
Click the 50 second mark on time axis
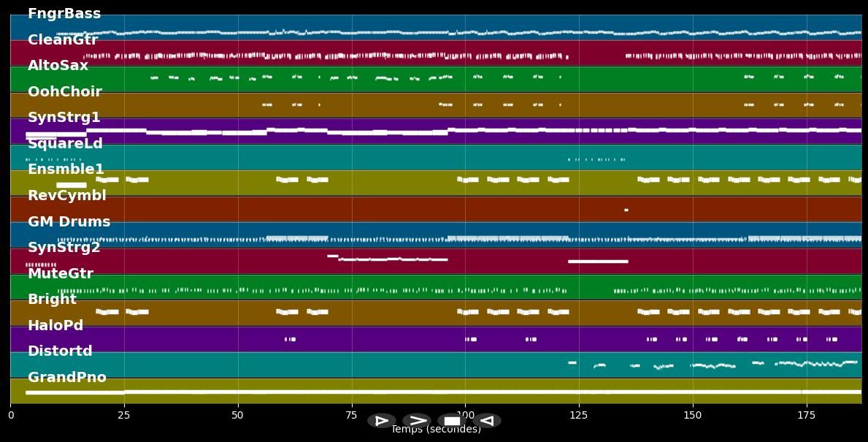[x=237, y=415]
